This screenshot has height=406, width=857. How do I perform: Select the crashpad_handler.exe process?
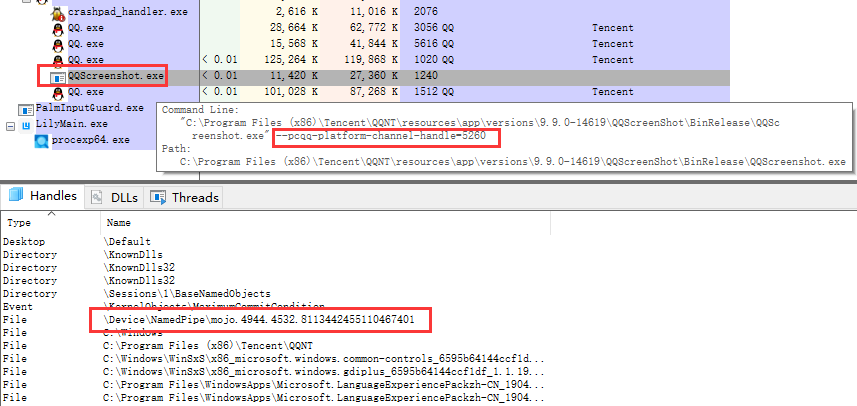coord(128,11)
